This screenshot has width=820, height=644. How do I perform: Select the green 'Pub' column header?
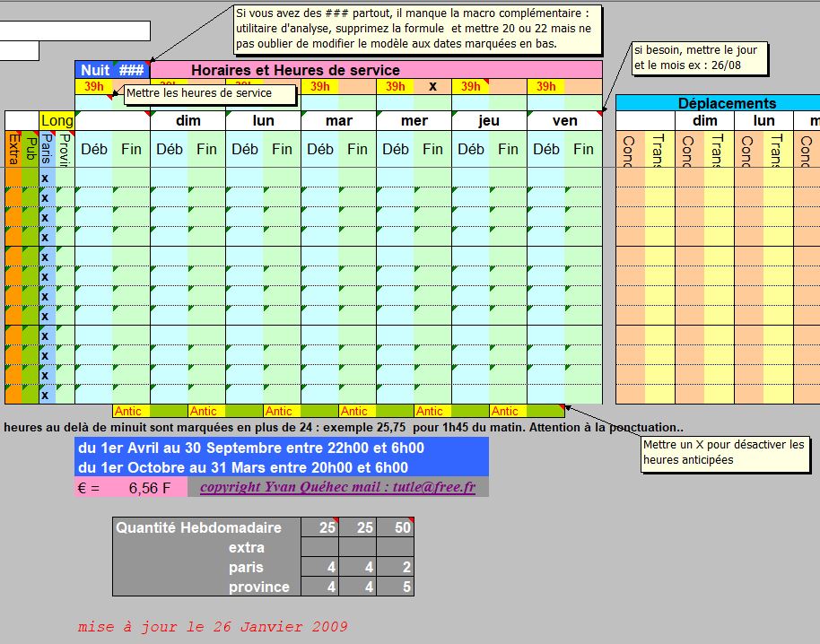click(x=31, y=149)
